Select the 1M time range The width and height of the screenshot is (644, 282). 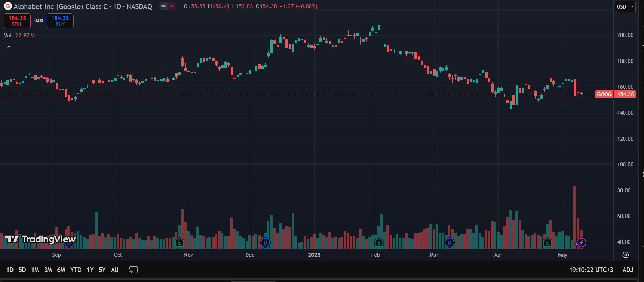click(x=35, y=270)
